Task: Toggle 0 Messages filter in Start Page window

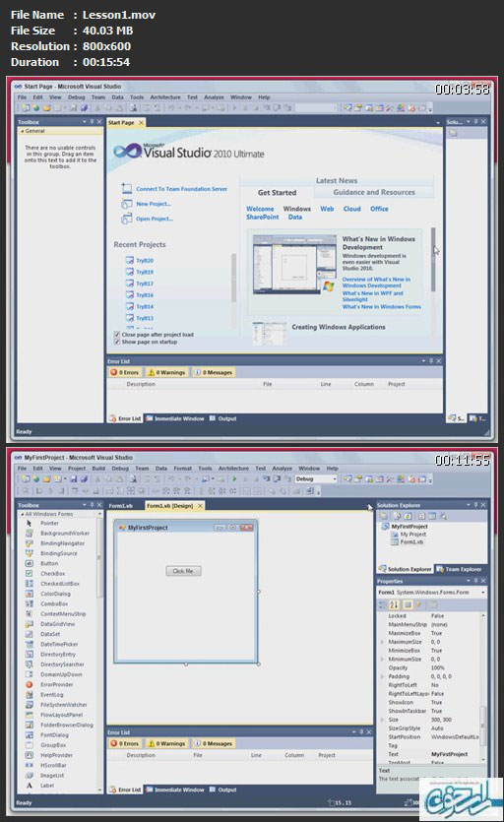Action: click(213, 372)
